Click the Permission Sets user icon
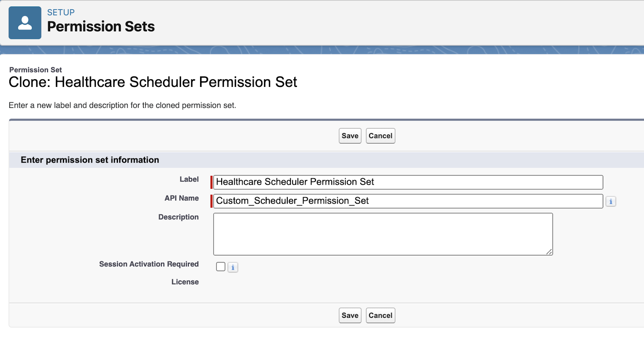Screen dimensions: 644x340 (x=25, y=23)
